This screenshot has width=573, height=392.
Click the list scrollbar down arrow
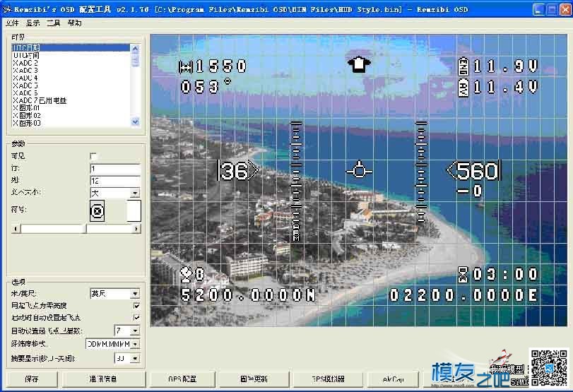(135, 121)
